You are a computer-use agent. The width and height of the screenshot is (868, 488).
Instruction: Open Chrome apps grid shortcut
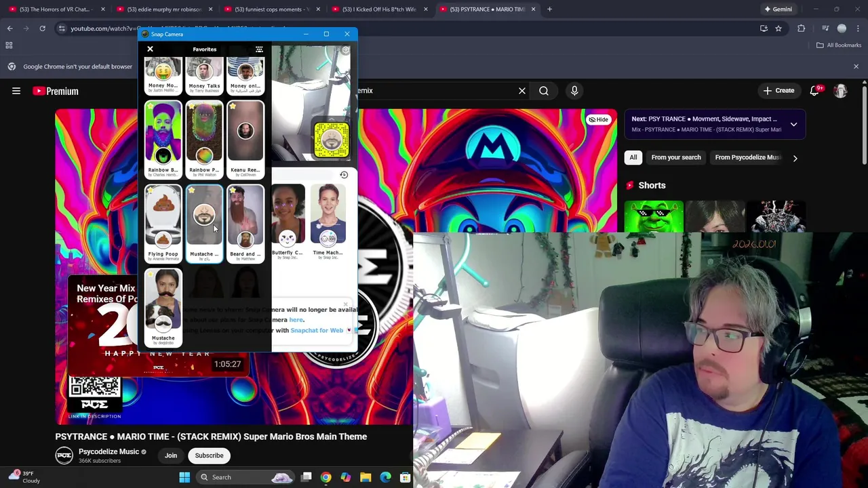click(9, 45)
